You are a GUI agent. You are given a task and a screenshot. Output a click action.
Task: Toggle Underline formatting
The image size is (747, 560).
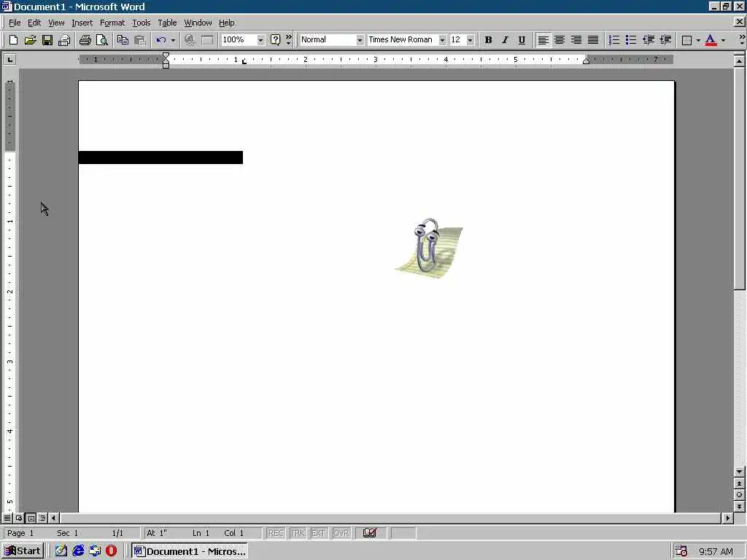coord(522,40)
